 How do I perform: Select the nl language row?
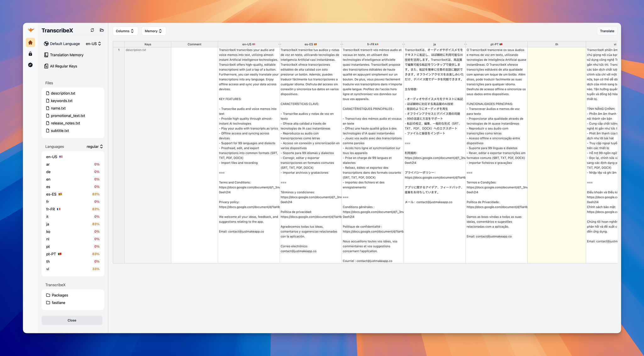click(73, 239)
